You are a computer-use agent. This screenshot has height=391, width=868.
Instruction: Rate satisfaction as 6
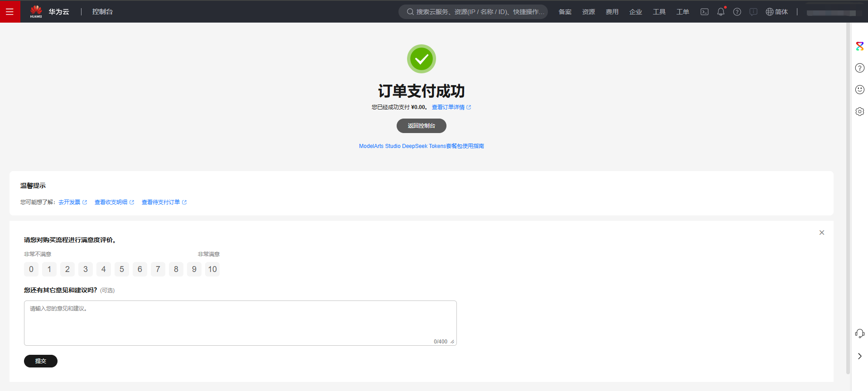140,269
